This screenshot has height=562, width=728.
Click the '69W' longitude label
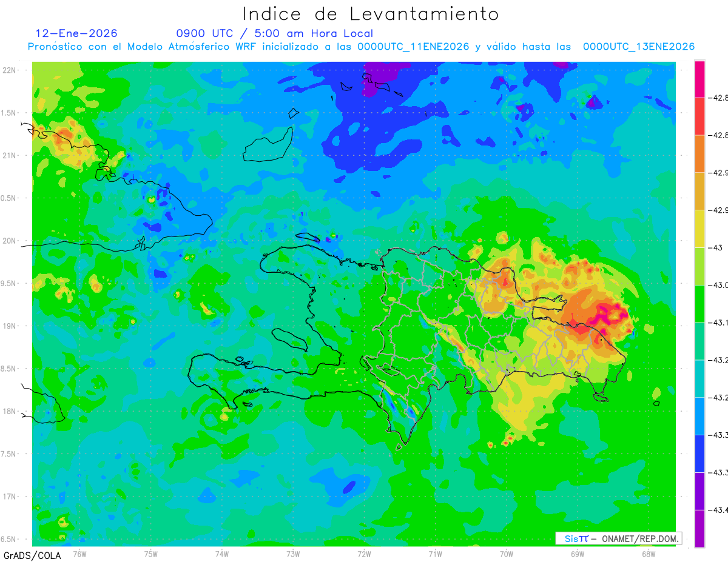(x=578, y=553)
